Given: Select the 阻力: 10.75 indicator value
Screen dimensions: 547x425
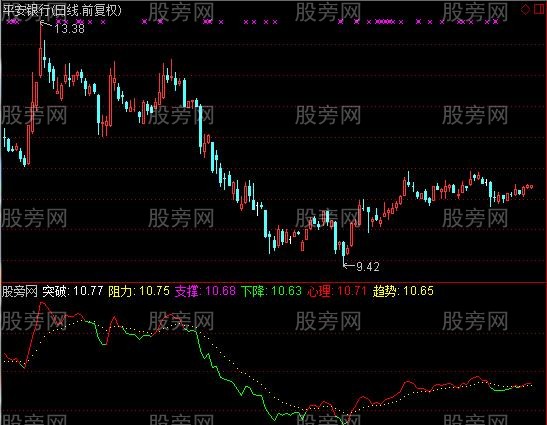Looking at the screenshot, I should [x=139, y=291].
